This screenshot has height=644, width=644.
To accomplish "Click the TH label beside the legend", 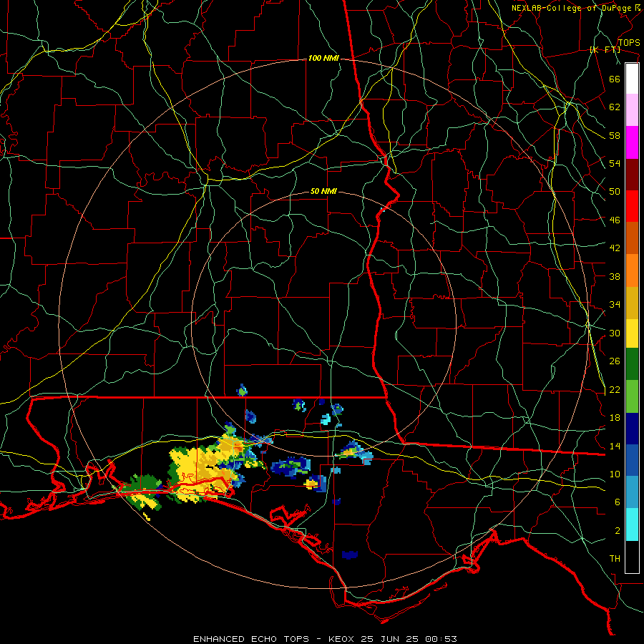I will pos(615,559).
